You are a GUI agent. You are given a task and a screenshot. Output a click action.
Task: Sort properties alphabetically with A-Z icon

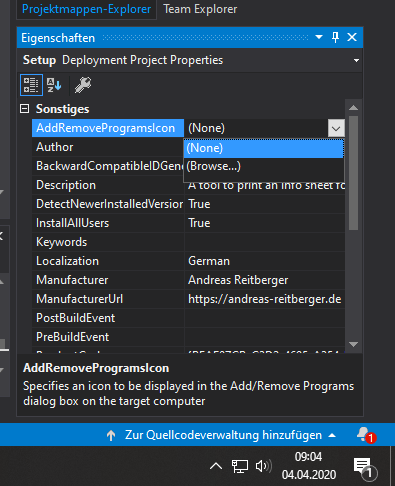tap(54, 85)
